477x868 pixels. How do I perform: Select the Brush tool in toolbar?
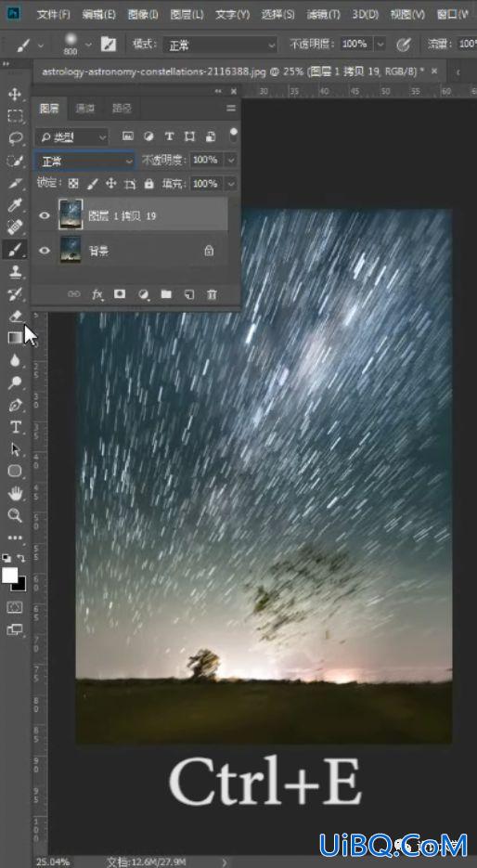tap(15, 250)
